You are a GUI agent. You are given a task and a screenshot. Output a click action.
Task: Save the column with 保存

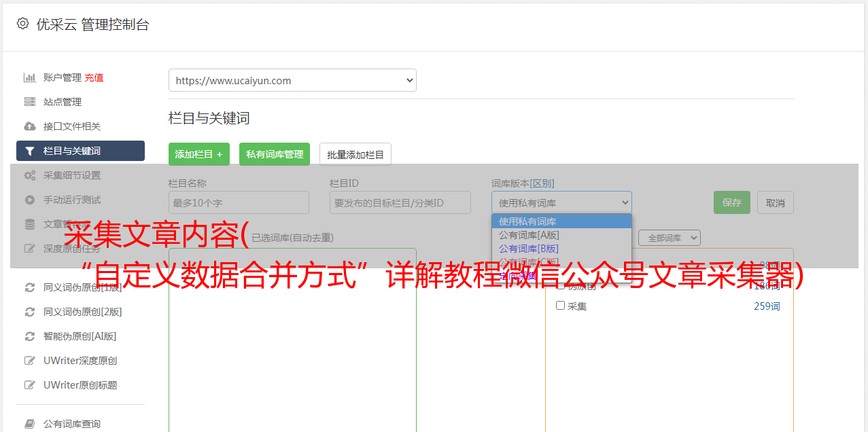click(x=732, y=202)
